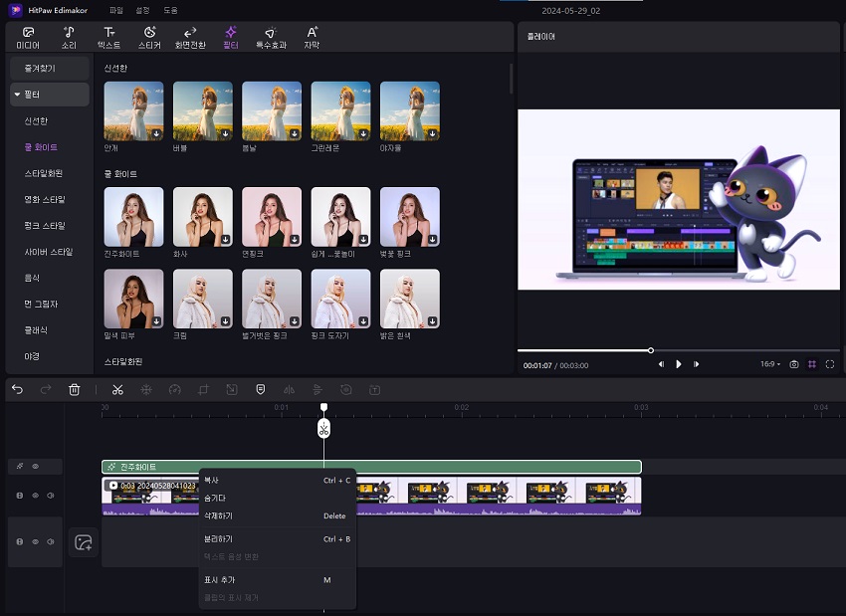
Task: Click the trash delete icon in the timeline toolbar
Action: (x=75, y=389)
